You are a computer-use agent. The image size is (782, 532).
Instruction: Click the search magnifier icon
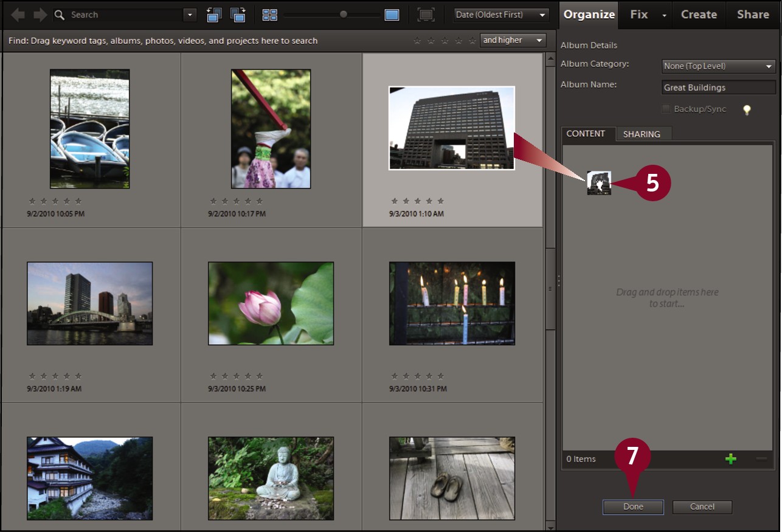[x=60, y=15]
